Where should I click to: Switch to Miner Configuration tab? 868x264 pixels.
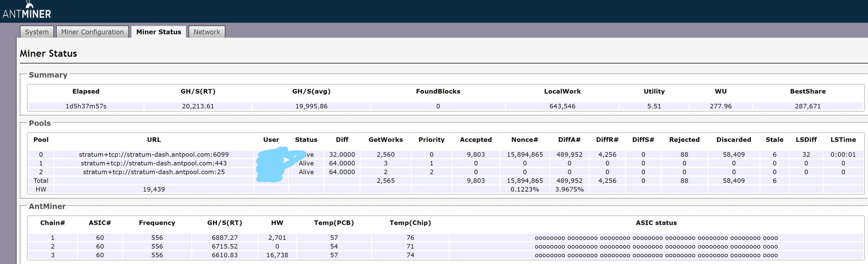pyautogui.click(x=92, y=32)
